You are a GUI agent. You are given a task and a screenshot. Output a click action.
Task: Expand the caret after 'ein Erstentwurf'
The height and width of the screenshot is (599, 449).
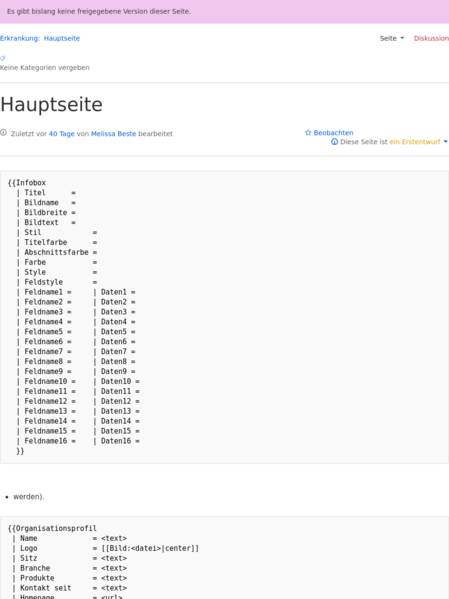(445, 142)
